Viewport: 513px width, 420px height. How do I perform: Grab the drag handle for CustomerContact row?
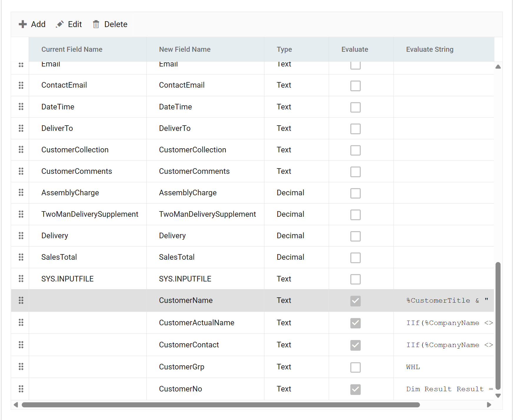tap(21, 345)
